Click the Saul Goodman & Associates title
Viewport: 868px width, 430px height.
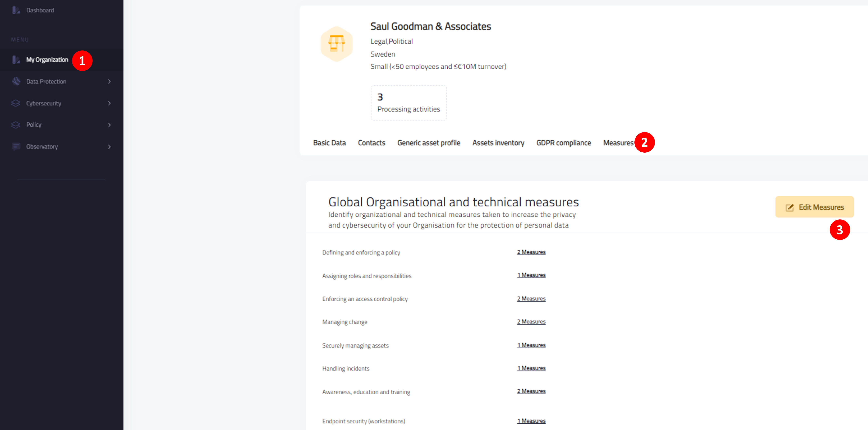[431, 26]
